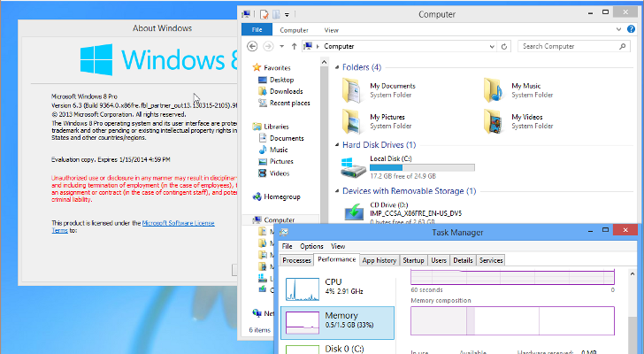Switch to the Details tab

point(463,260)
